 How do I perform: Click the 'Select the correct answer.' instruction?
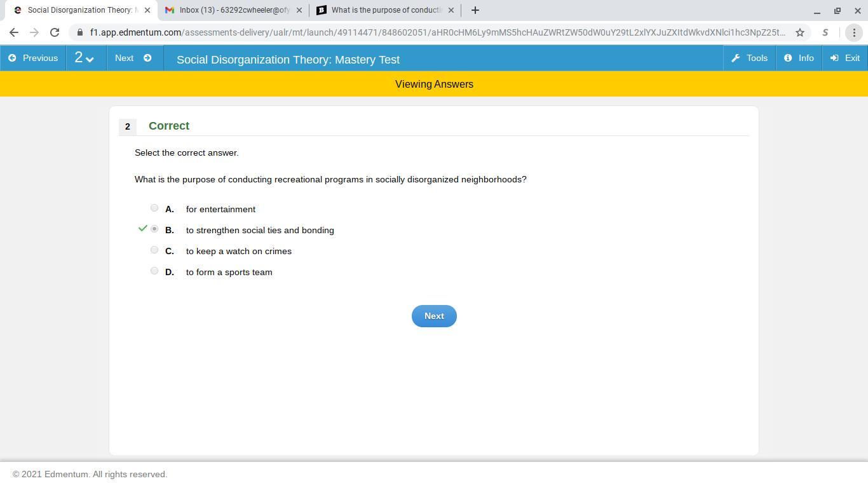coord(187,152)
